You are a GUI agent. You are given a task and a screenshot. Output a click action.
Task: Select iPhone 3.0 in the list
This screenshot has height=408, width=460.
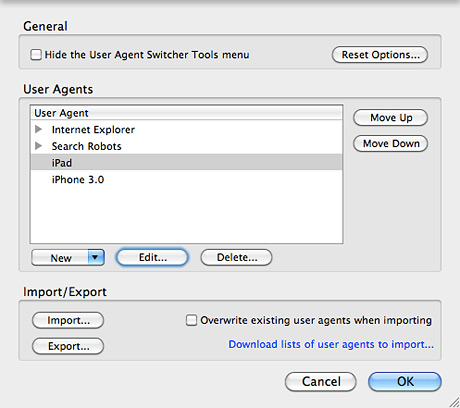point(186,179)
